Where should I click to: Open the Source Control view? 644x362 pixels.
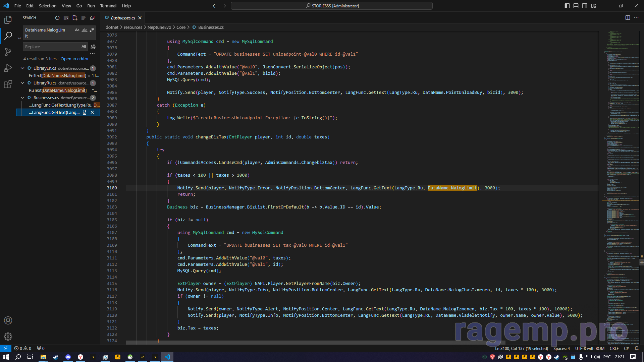click(8, 52)
